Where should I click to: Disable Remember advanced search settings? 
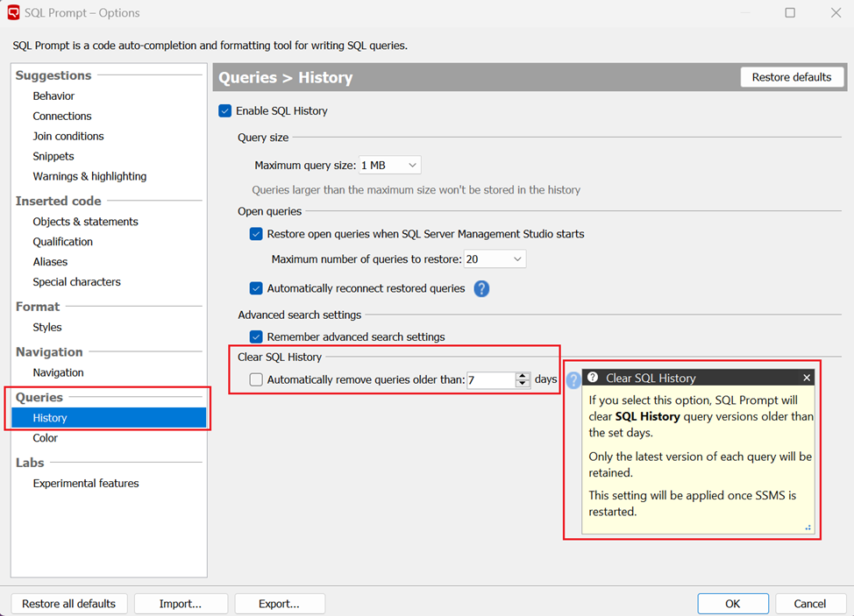[256, 336]
